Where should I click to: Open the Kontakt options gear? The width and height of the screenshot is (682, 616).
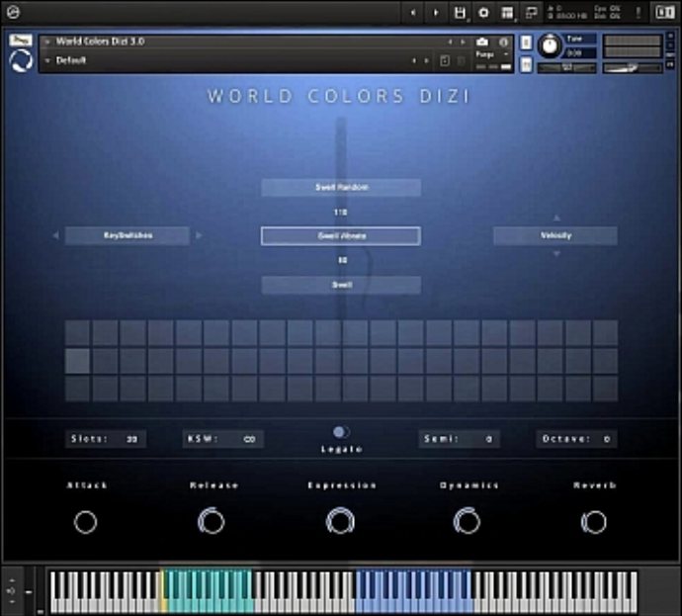point(483,13)
